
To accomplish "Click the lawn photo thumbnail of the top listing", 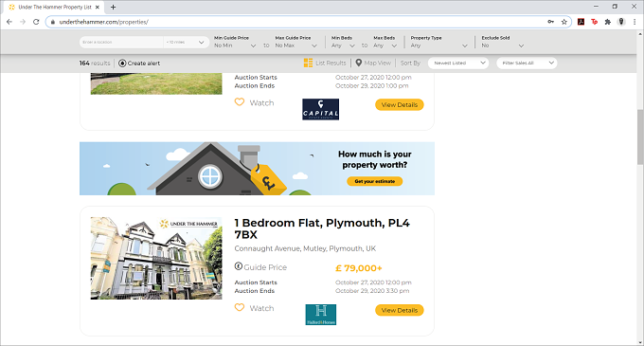I will 156,83.
